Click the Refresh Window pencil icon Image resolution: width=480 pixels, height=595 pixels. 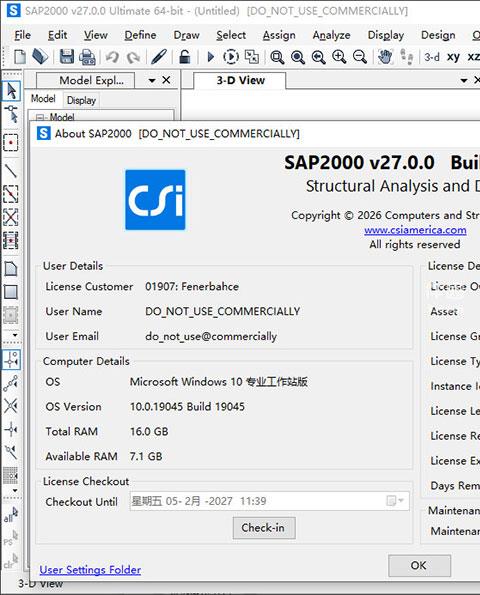[x=158, y=57]
